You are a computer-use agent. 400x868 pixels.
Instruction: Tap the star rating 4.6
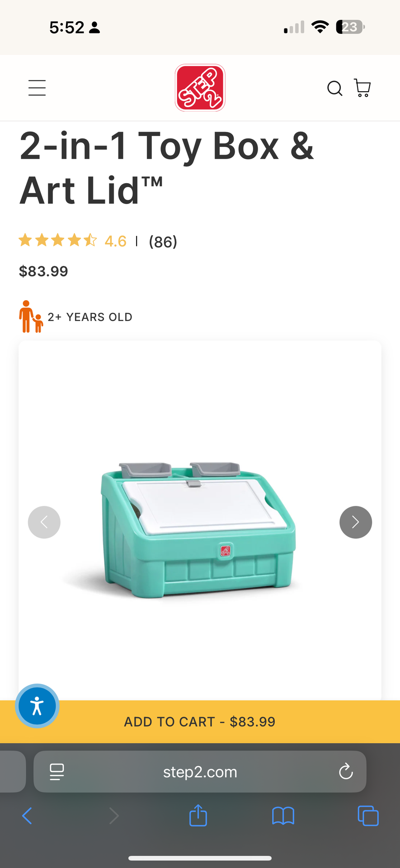pos(72,241)
